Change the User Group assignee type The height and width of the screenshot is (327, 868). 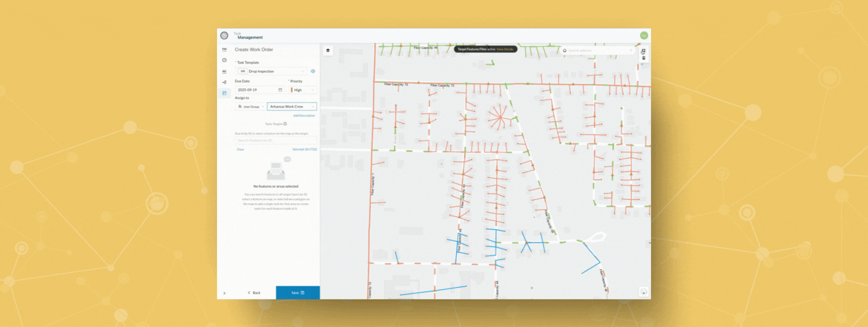[251, 107]
